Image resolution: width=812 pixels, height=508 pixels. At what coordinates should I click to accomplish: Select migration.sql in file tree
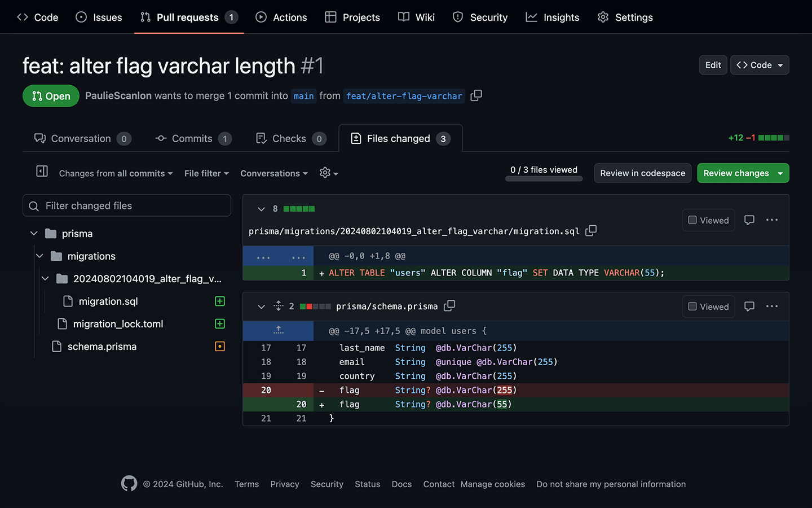click(x=108, y=301)
